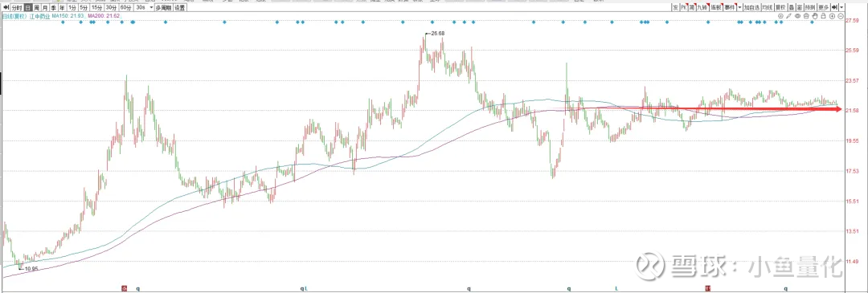Select the 月 monthly period
The image size is (868, 293).
pyautogui.click(x=45, y=8)
